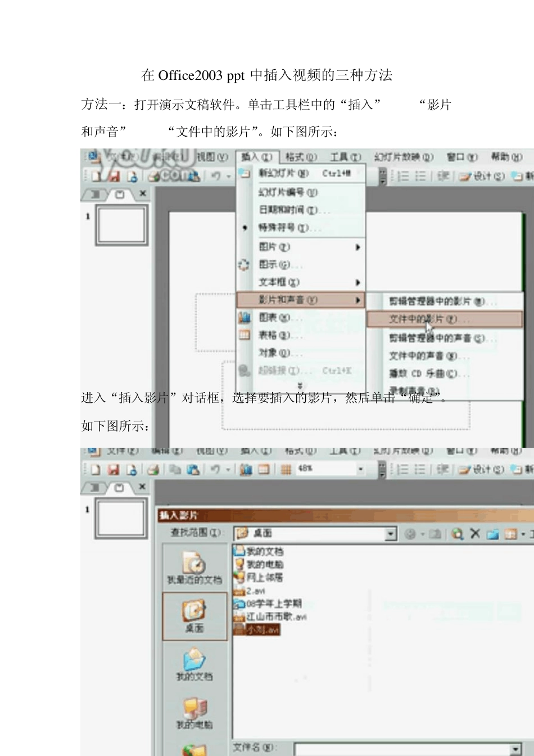Select the folder 08学年上学期 in the list

(x=268, y=604)
